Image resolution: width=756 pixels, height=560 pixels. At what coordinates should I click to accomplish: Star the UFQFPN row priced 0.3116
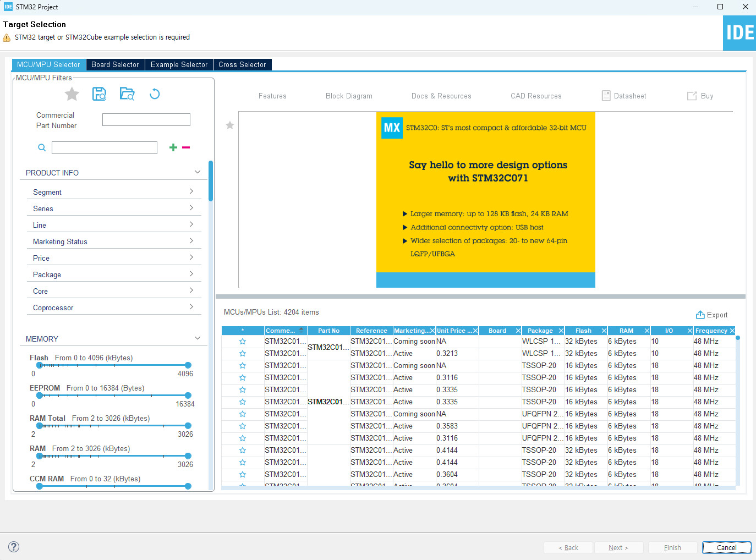click(243, 438)
